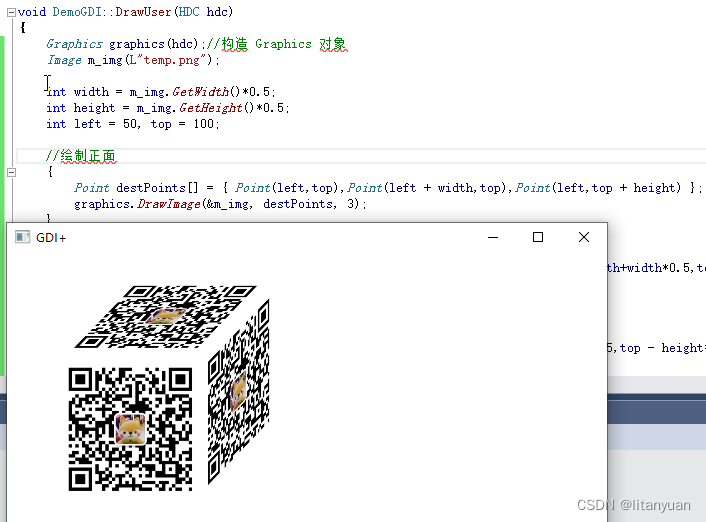Click "Graphics" type in graphics declaration
The height and width of the screenshot is (522, 706).
(74, 44)
